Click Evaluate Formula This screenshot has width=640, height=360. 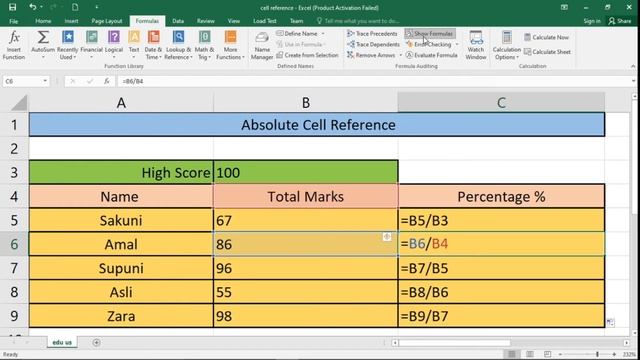(432, 55)
